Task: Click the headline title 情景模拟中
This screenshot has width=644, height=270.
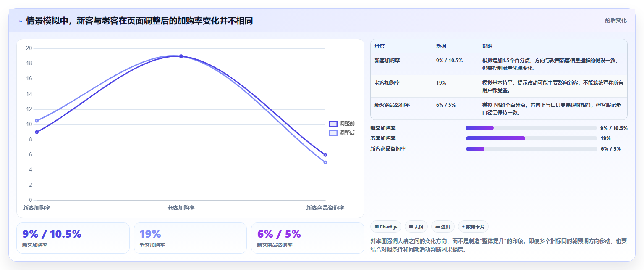Action: (x=139, y=21)
